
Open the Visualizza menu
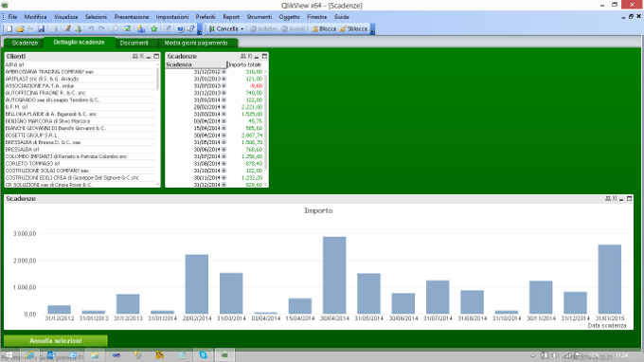(x=65, y=17)
